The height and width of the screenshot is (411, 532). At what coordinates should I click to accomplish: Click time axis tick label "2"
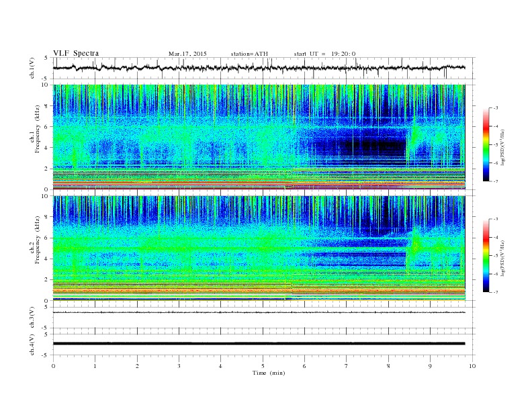(x=137, y=366)
